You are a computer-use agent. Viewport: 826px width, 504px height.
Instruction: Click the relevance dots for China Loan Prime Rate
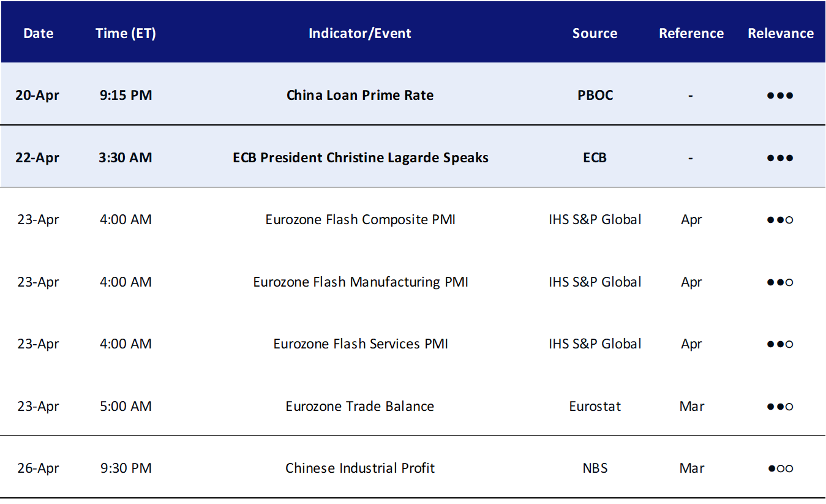[x=780, y=96]
